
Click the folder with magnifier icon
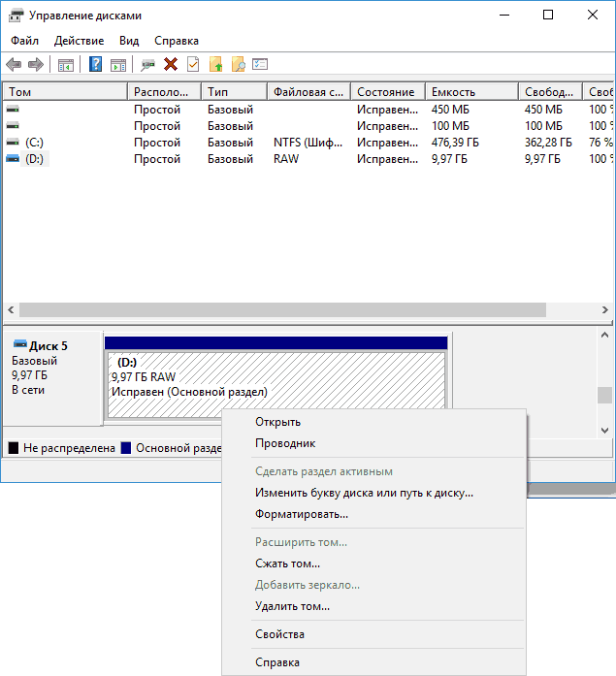[x=238, y=65]
